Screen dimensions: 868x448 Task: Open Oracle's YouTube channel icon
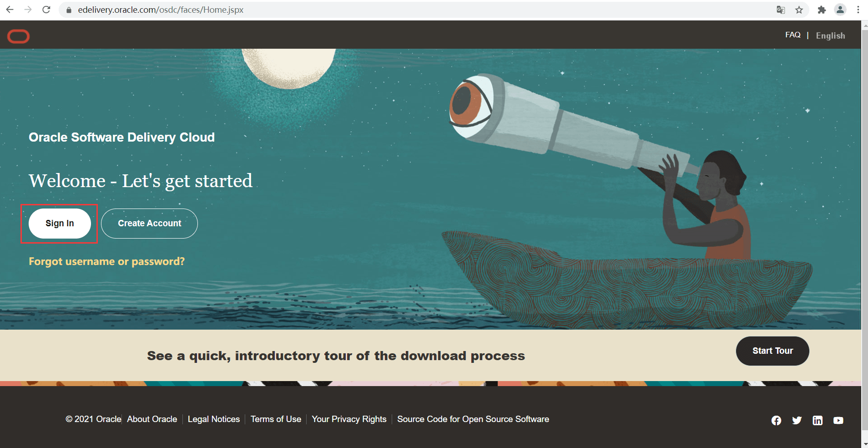pyautogui.click(x=838, y=420)
